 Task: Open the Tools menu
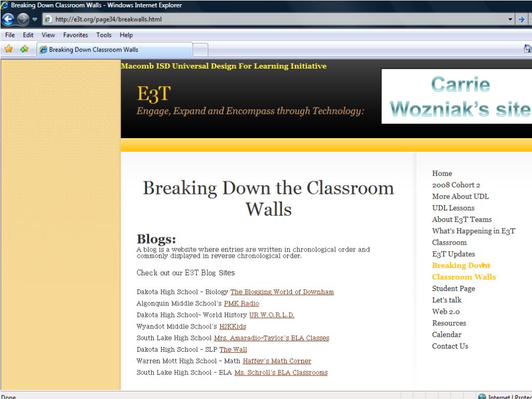click(103, 35)
